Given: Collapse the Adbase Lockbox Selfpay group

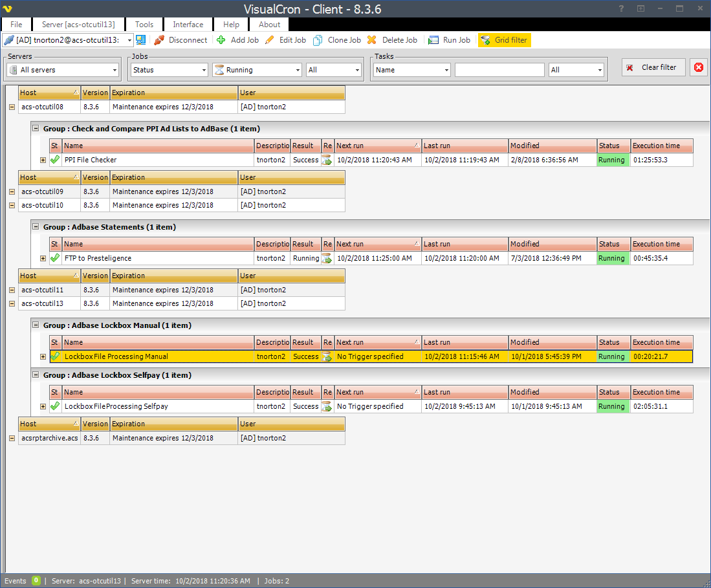Looking at the screenshot, I should [37, 375].
